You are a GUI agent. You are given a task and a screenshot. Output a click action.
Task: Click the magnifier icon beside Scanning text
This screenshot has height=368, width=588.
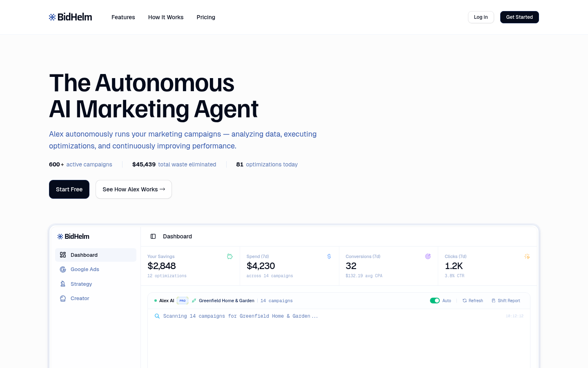click(157, 316)
